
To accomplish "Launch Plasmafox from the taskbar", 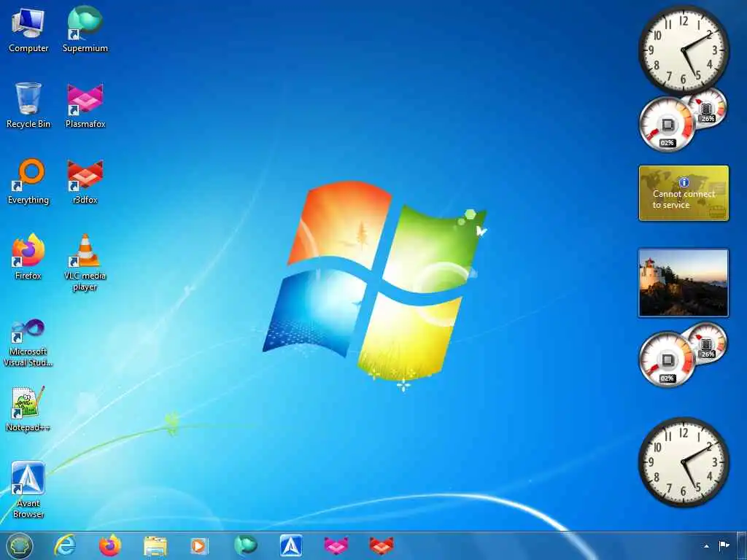I will tap(336, 545).
